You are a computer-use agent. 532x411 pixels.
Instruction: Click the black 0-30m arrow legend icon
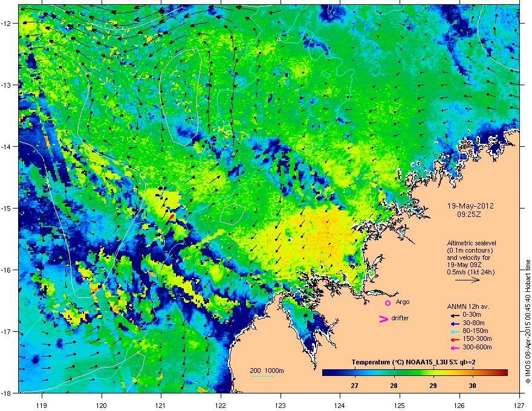click(x=455, y=315)
